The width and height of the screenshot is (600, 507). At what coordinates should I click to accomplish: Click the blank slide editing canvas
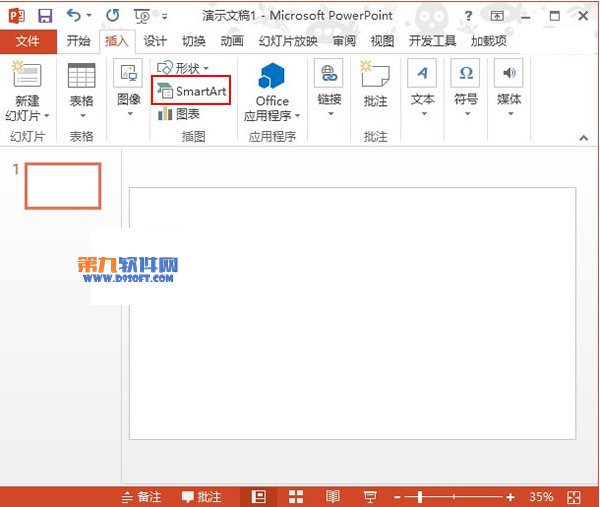coord(352,313)
